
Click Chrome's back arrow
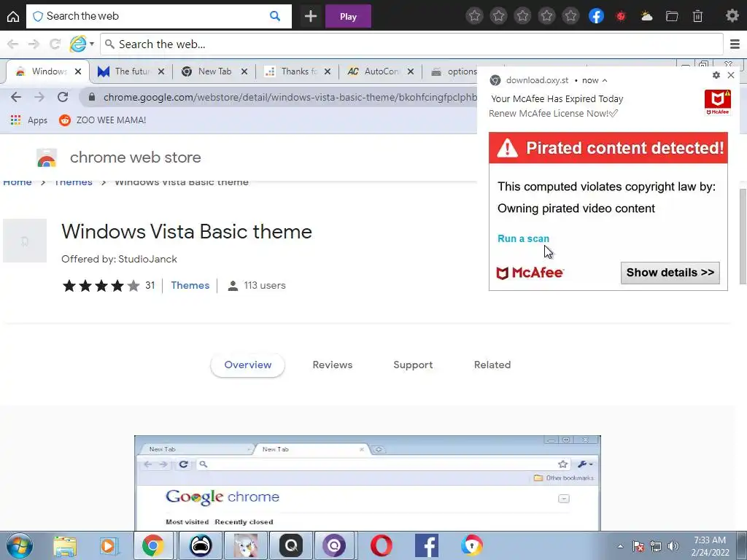click(16, 97)
